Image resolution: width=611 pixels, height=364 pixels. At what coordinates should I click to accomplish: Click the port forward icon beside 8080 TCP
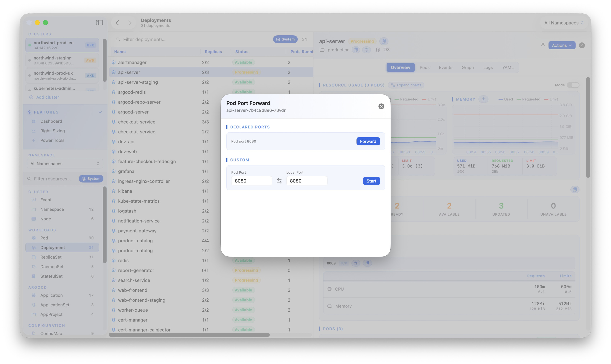pos(356,263)
